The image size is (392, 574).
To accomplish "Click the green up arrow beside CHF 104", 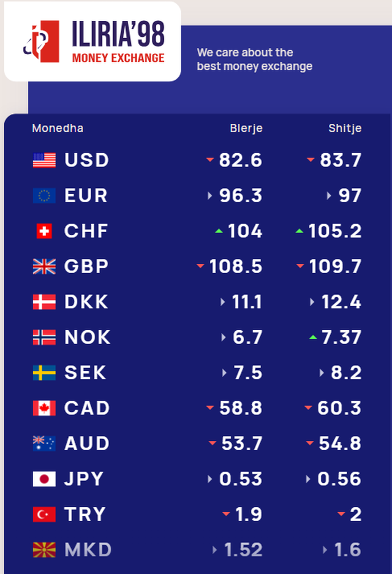I will click(x=219, y=232).
